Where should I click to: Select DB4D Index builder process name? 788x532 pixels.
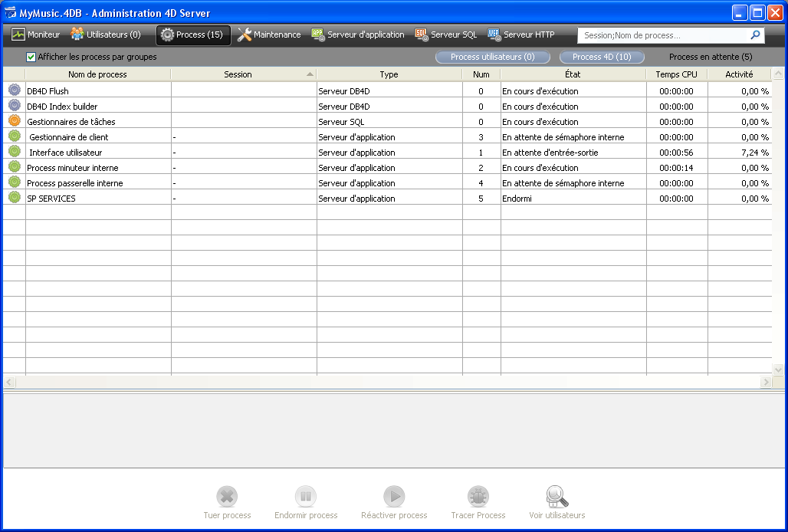click(x=62, y=107)
